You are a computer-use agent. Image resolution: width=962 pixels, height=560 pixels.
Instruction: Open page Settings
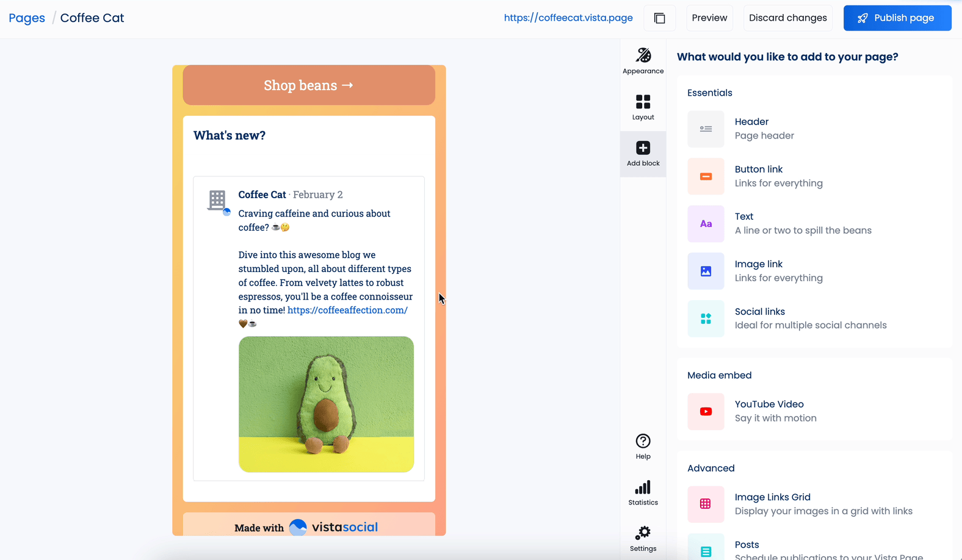(x=643, y=539)
